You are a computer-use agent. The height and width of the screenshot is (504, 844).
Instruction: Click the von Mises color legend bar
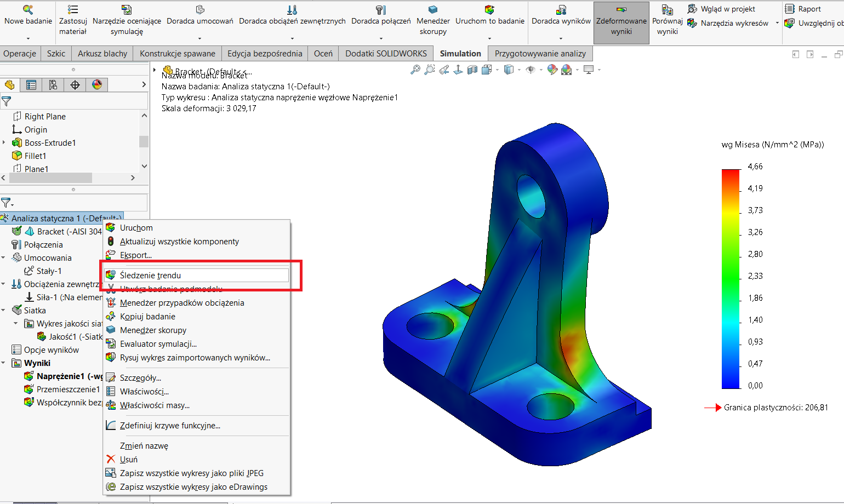pos(731,279)
